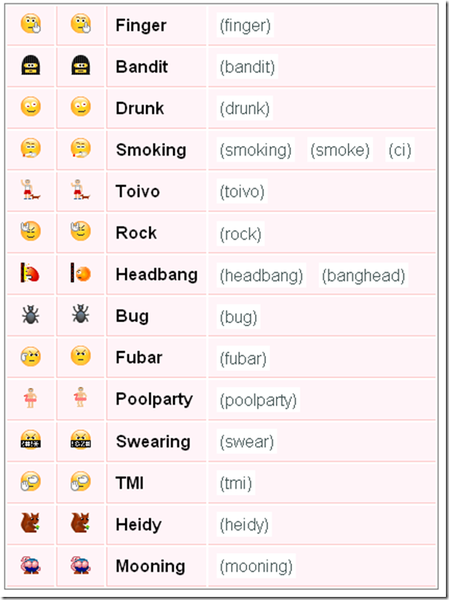This screenshot has width=449, height=600.
Task: Click the (toivo) shortcut code
Action: pos(242,191)
